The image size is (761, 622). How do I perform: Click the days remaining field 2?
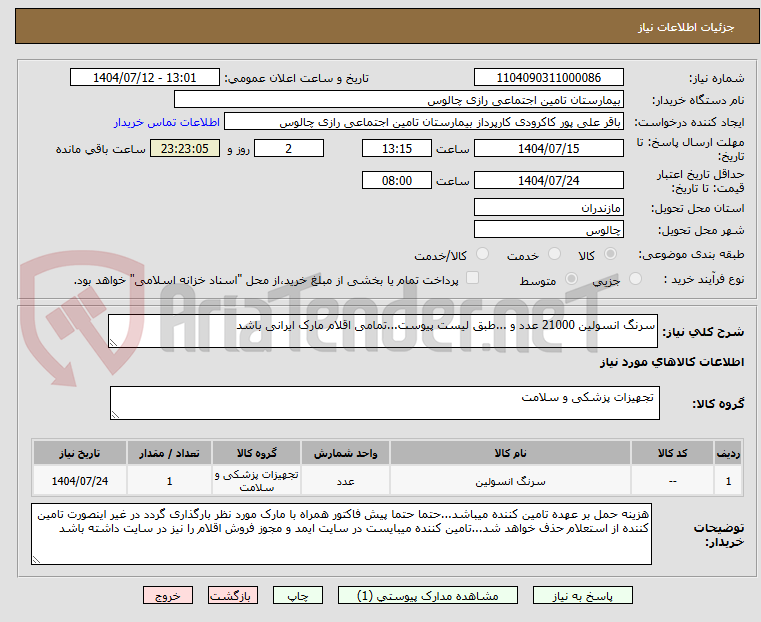click(x=289, y=148)
